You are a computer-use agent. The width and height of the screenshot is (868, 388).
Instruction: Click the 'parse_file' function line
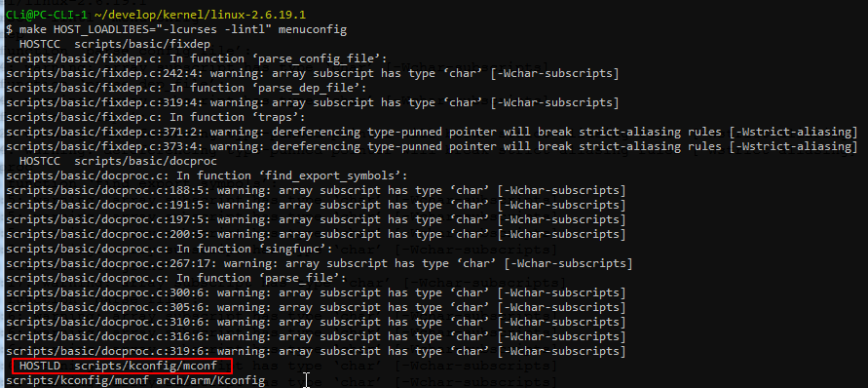176,278
